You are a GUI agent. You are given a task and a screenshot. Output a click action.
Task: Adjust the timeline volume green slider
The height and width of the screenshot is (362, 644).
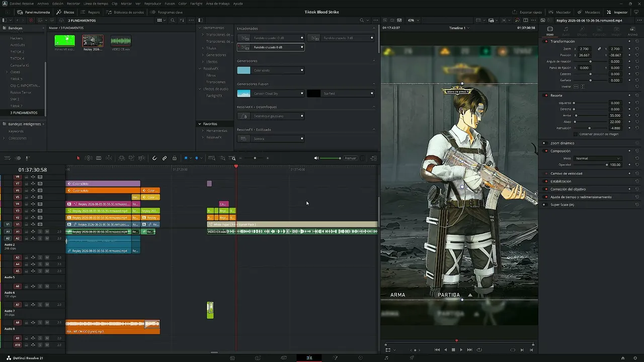point(331,158)
